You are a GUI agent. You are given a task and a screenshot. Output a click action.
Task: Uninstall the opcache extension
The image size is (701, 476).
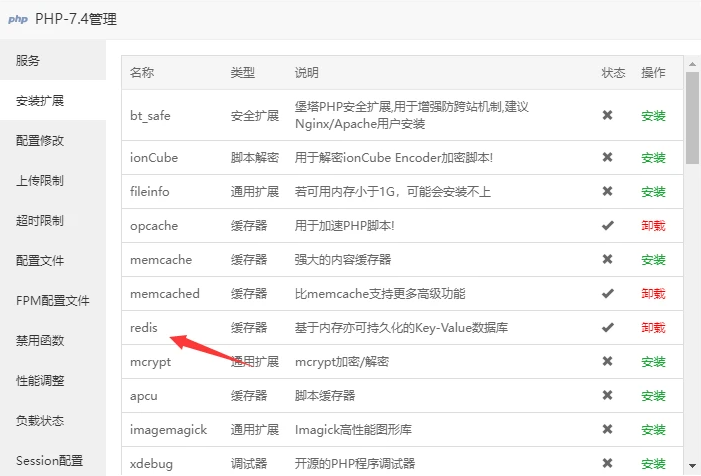653,225
